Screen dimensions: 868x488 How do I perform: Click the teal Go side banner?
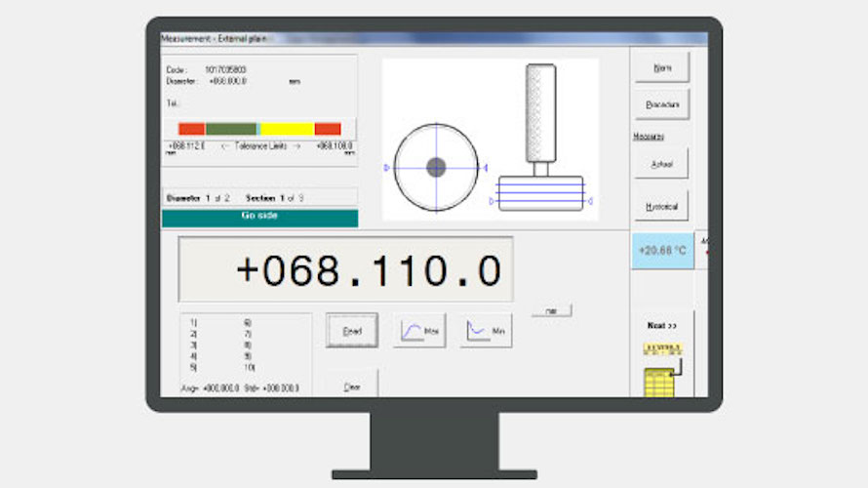tap(259, 217)
